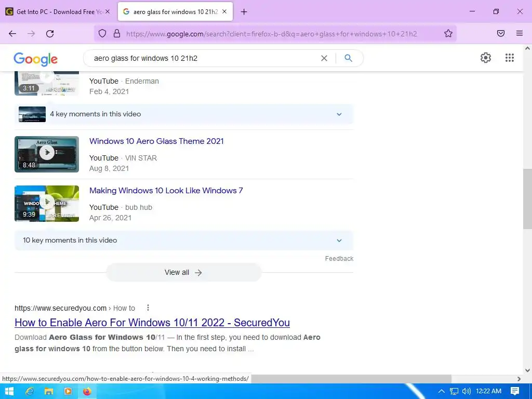This screenshot has width=532, height=399.
Task: Switch to the Get Into PC tab
Action: [x=58, y=11]
